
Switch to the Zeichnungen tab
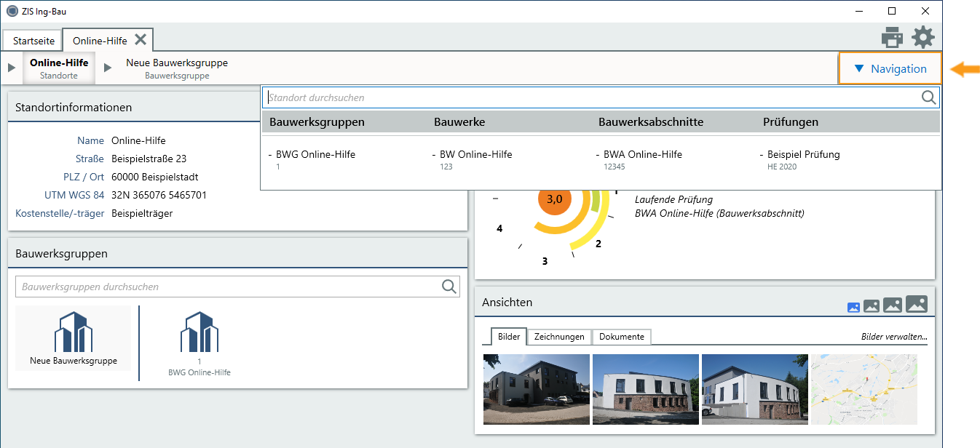coord(558,337)
